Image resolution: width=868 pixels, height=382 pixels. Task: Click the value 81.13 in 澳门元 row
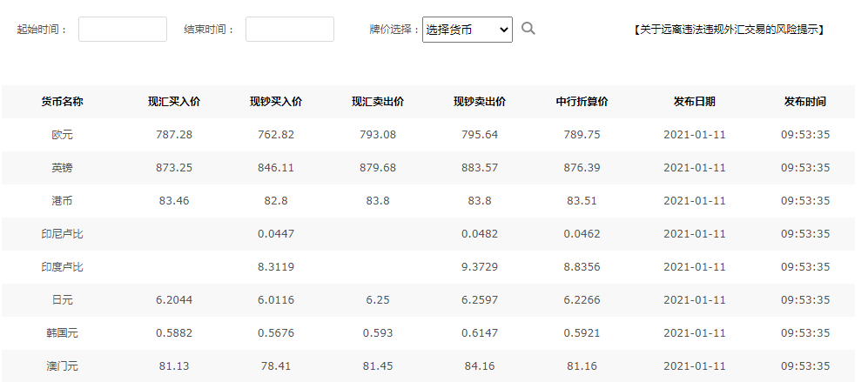[174, 366]
